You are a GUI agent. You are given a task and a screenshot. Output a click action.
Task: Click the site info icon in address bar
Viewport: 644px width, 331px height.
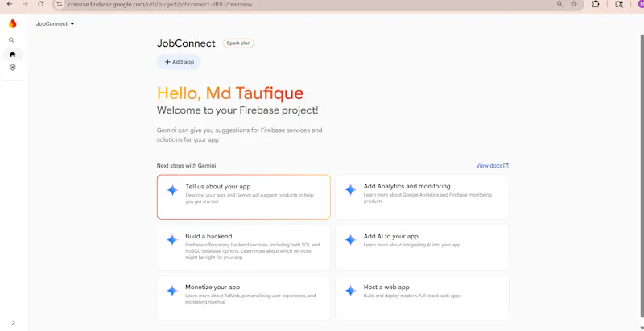(60, 4)
